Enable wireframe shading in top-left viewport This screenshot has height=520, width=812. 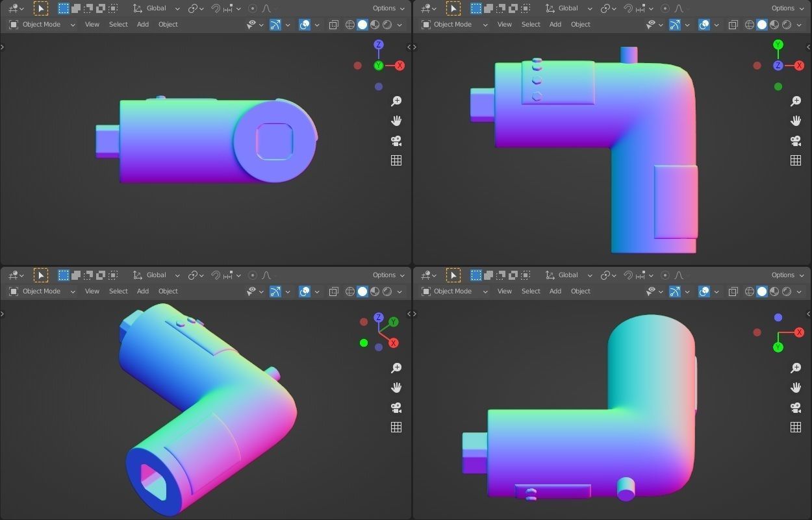(350, 25)
